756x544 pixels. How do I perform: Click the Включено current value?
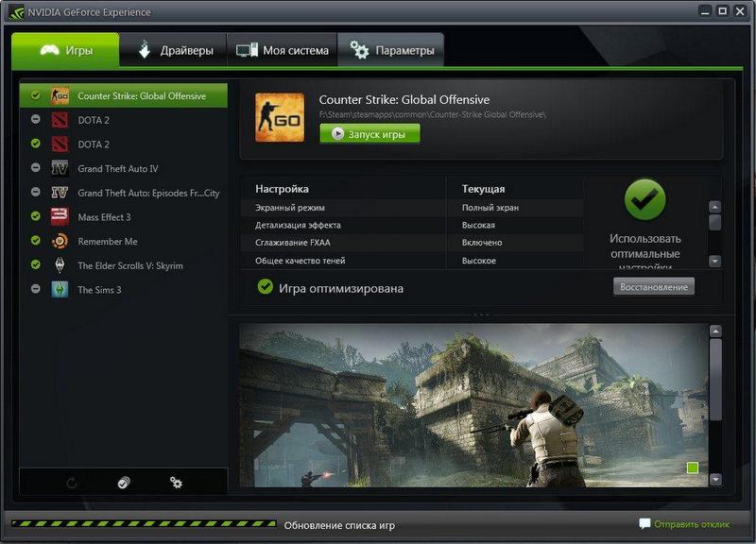point(482,243)
